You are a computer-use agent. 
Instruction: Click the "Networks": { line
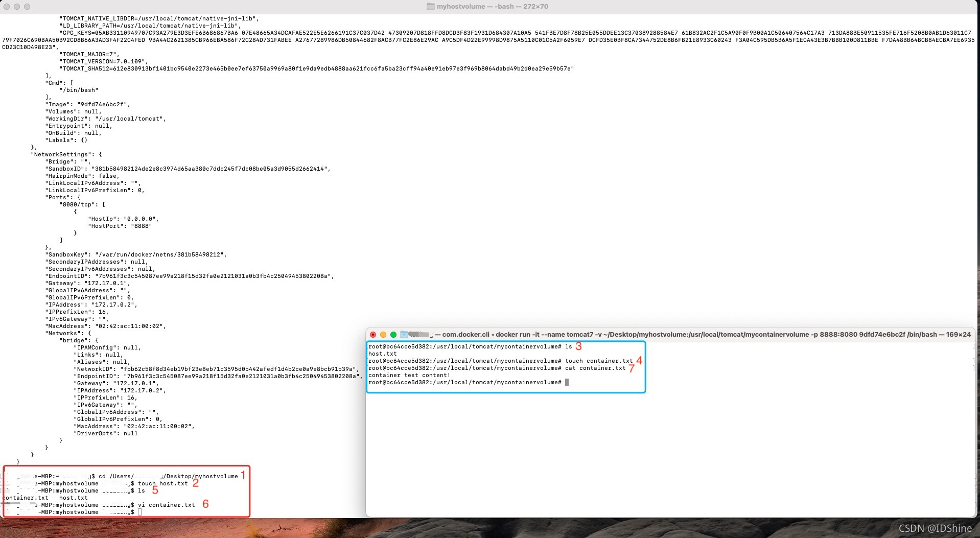68,333
